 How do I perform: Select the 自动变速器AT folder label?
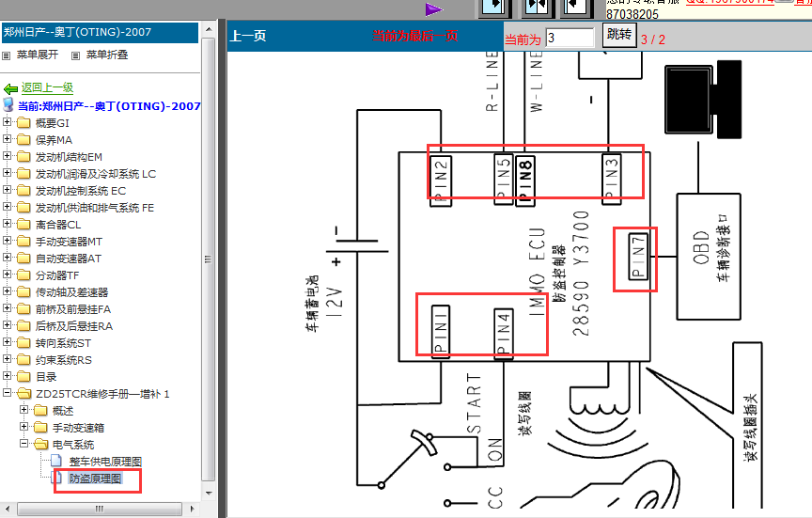[x=69, y=259]
